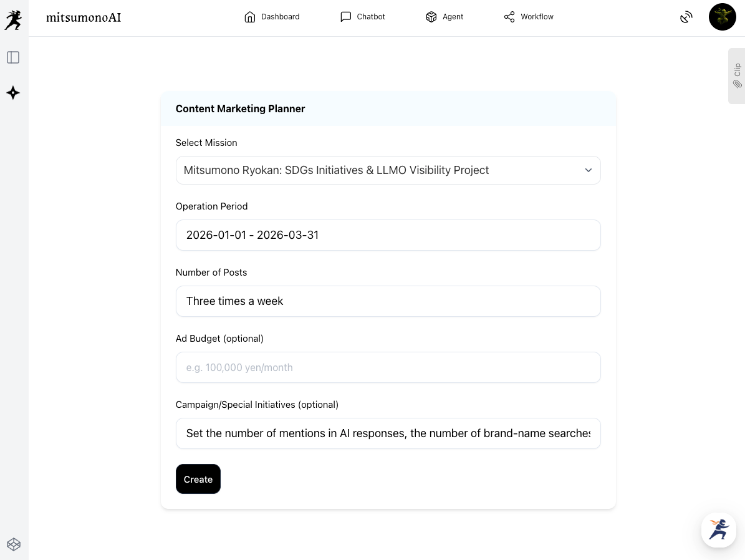The width and height of the screenshot is (745, 560).
Task: Open the user profile avatar
Action: click(722, 17)
